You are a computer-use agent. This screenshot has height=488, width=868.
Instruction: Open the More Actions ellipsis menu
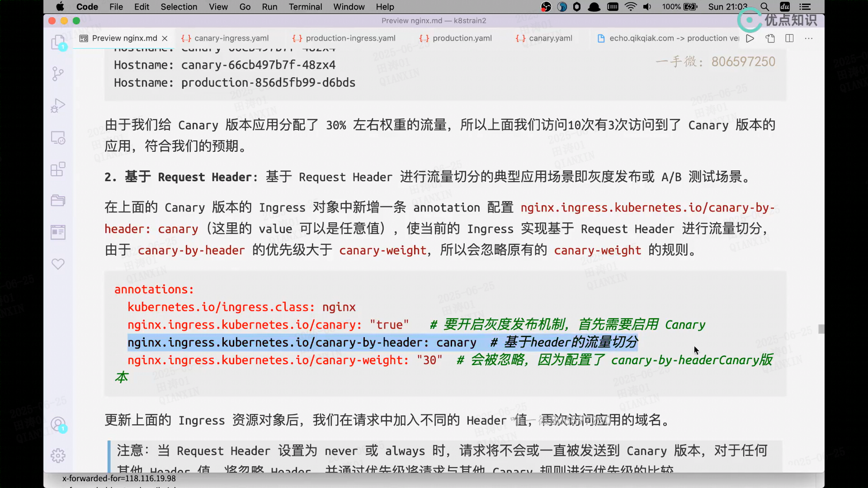pos(809,38)
